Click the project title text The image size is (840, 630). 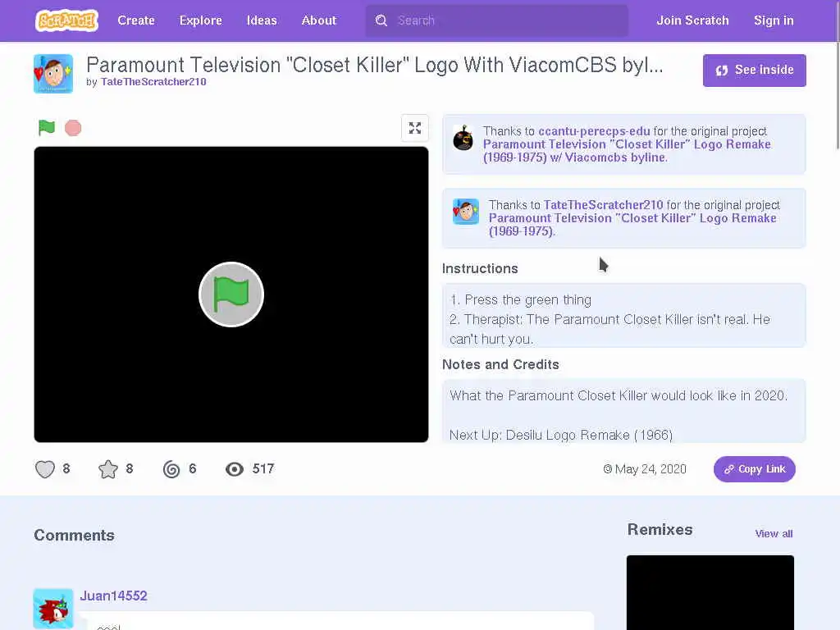(374, 65)
